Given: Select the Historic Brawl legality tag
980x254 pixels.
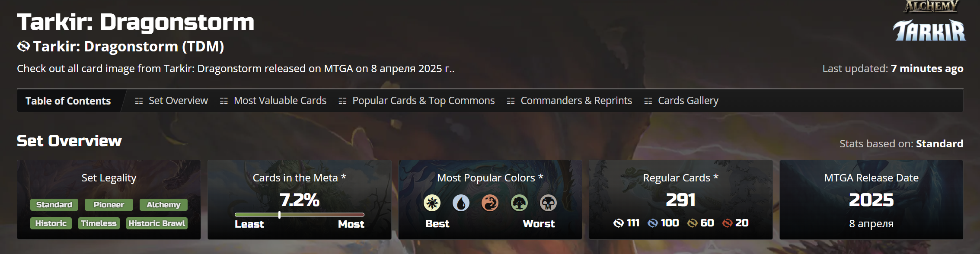Looking at the screenshot, I should (x=156, y=223).
